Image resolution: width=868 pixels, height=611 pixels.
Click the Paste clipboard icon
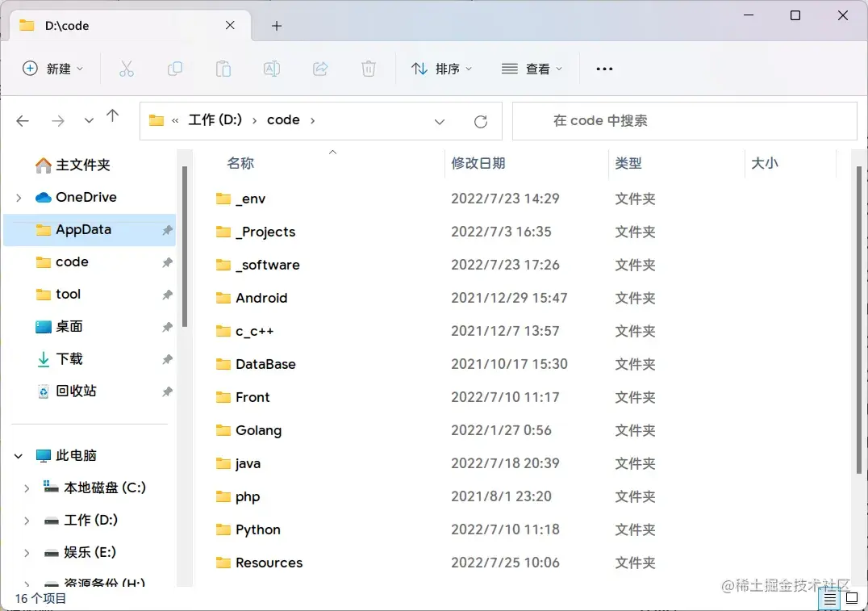click(x=223, y=69)
